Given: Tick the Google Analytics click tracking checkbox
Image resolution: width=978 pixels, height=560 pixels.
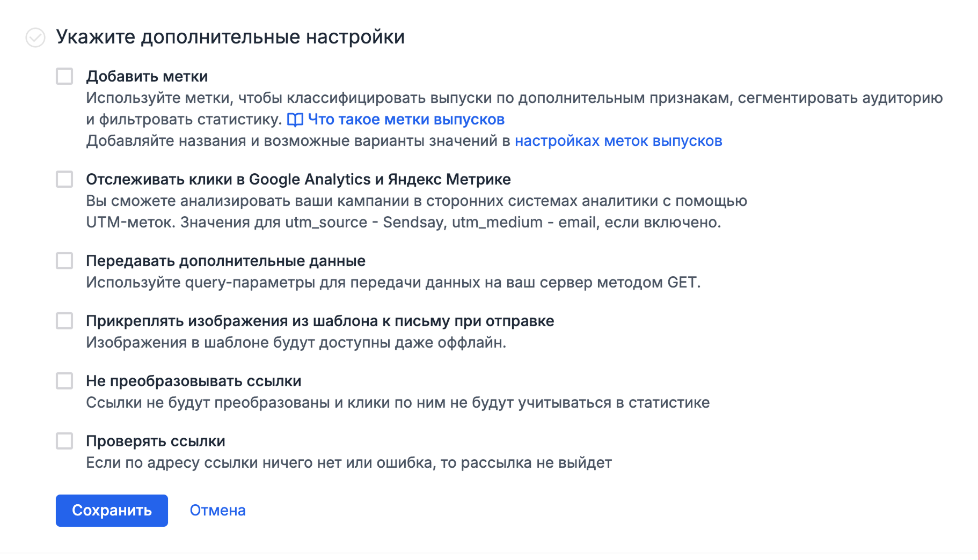Looking at the screenshot, I should pyautogui.click(x=64, y=179).
